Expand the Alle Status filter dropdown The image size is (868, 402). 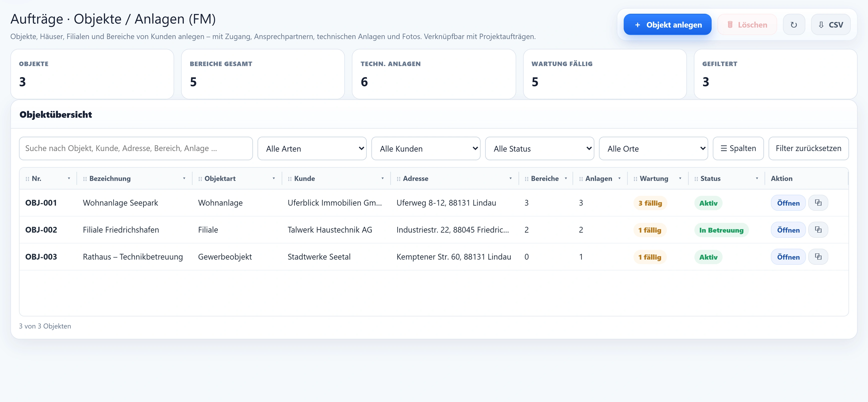click(539, 149)
